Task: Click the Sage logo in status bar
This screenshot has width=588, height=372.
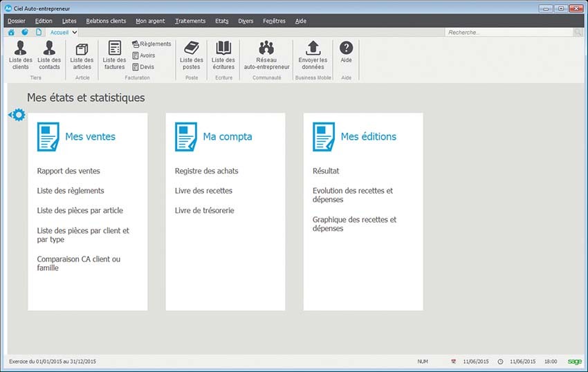Action: click(574, 362)
